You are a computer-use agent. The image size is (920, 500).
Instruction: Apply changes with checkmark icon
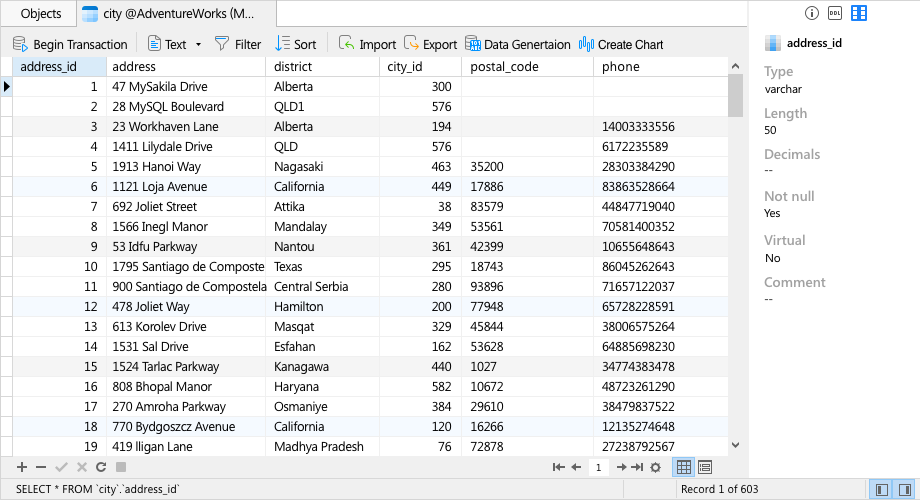tap(61, 467)
